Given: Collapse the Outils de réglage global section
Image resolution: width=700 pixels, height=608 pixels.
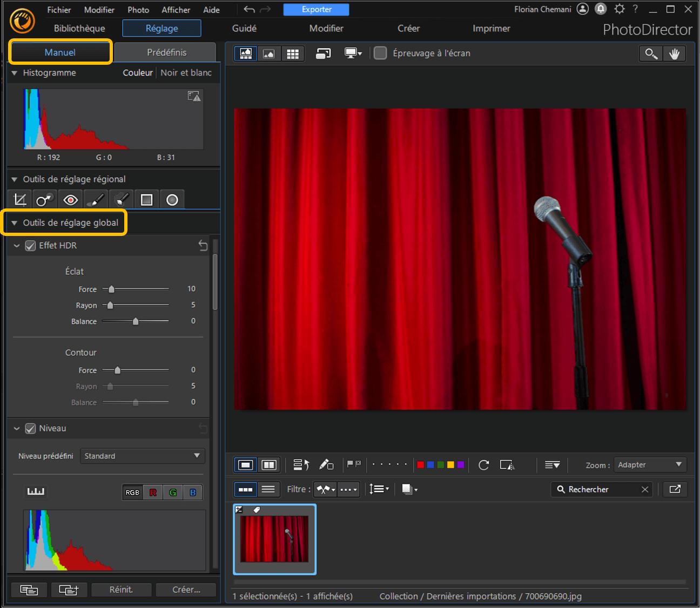Looking at the screenshot, I should click(15, 223).
